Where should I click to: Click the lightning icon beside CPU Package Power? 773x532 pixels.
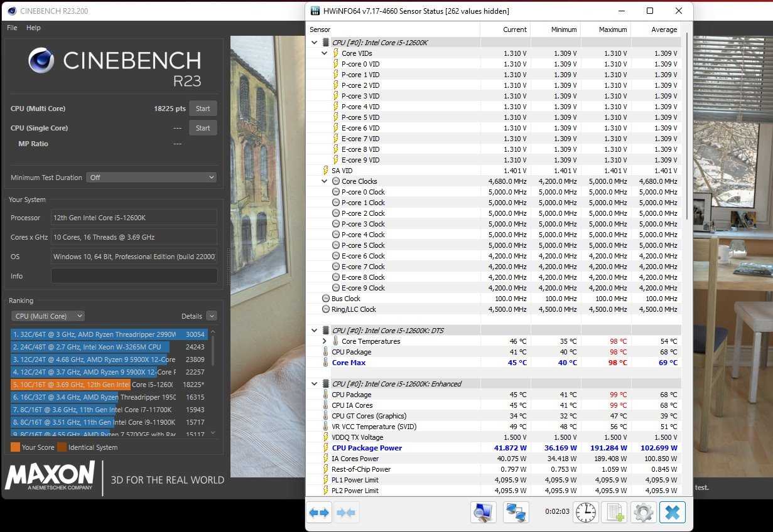pyautogui.click(x=325, y=448)
